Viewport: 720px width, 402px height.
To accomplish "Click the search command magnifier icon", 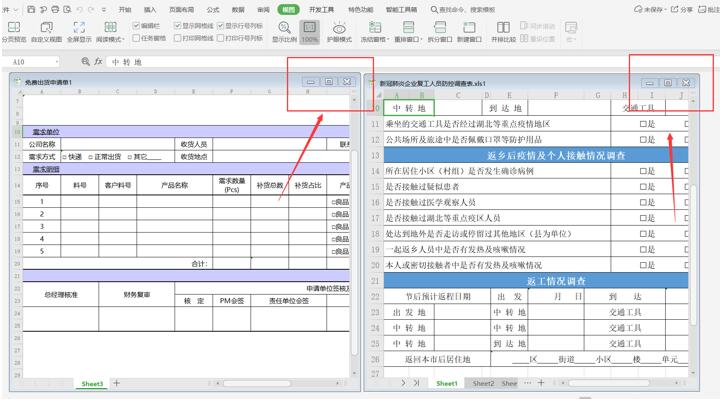I will (x=434, y=9).
